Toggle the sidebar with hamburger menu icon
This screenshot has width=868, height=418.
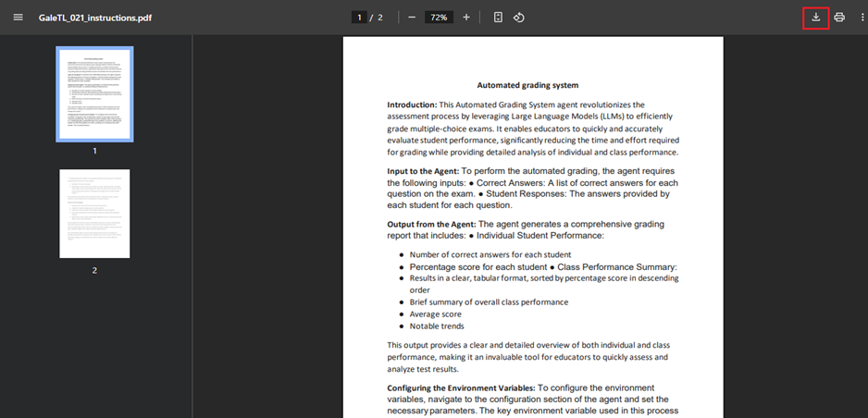pos(18,18)
